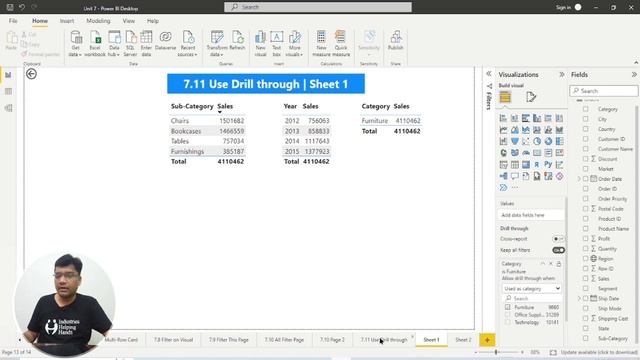The image size is (640, 360).
Task: Check the Sales field checkbox
Action: coord(586,278)
